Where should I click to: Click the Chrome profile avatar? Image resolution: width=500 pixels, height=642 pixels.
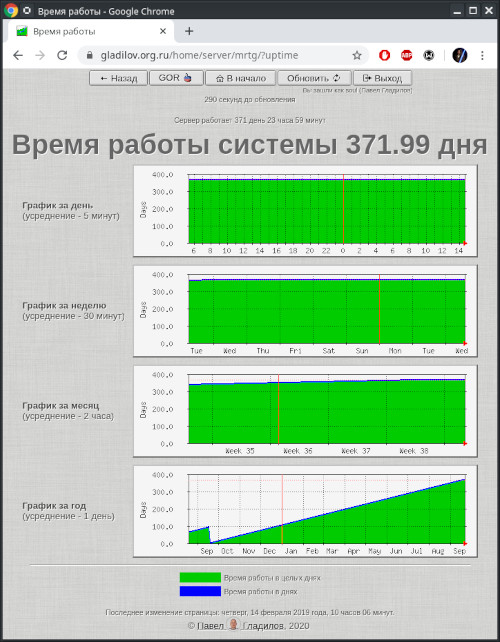[x=459, y=55]
